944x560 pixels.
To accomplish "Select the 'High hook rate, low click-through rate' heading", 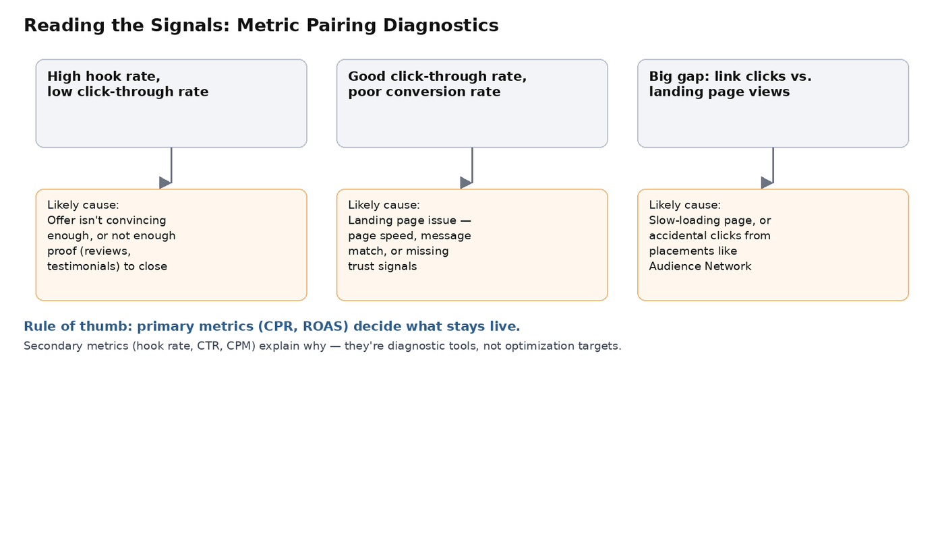I will (x=128, y=84).
